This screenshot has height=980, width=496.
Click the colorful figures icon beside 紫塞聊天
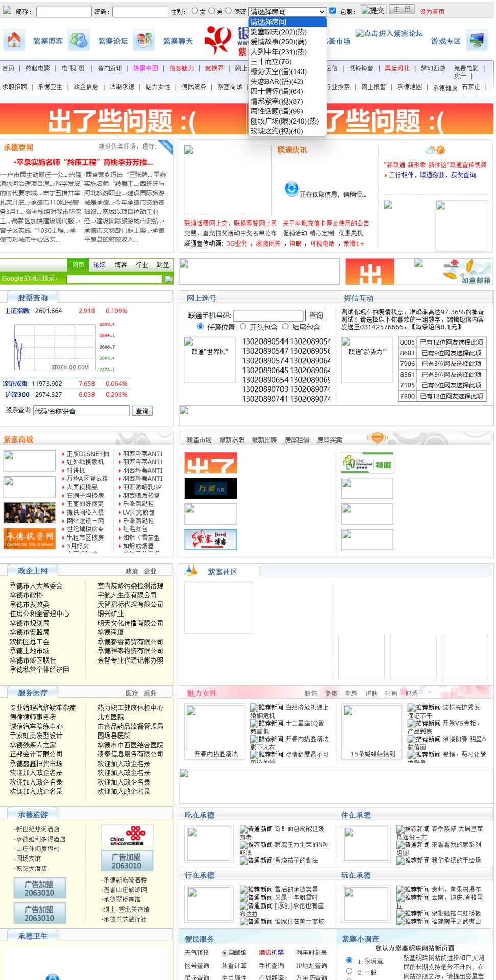point(144,40)
